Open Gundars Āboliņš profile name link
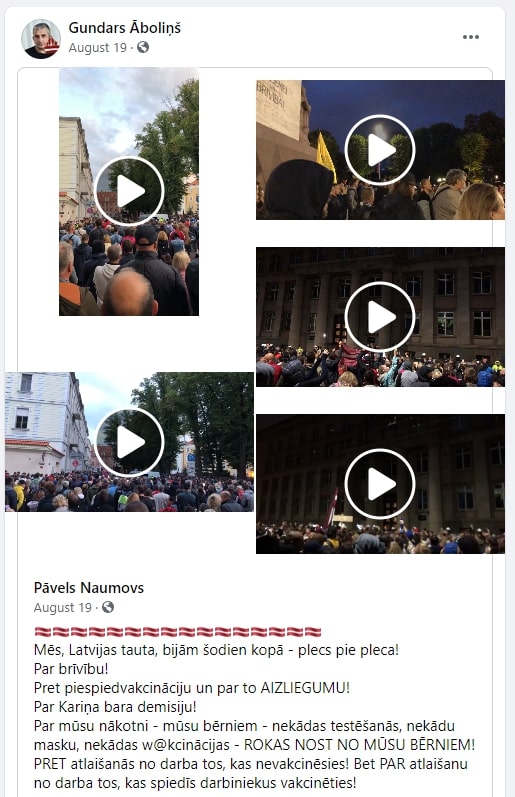Screen dimensions: 515x797 [125, 27]
